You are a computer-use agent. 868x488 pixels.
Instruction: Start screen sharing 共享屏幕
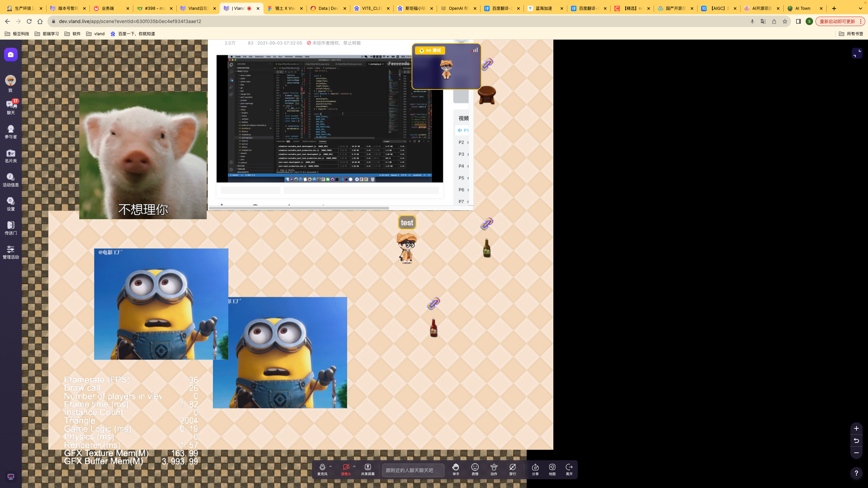coord(368,470)
